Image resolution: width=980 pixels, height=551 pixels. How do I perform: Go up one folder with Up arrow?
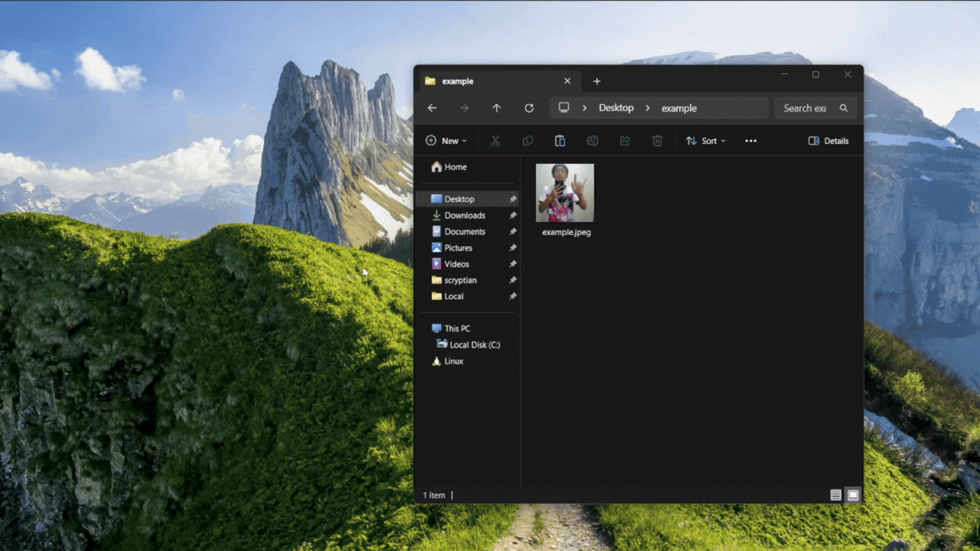click(496, 108)
